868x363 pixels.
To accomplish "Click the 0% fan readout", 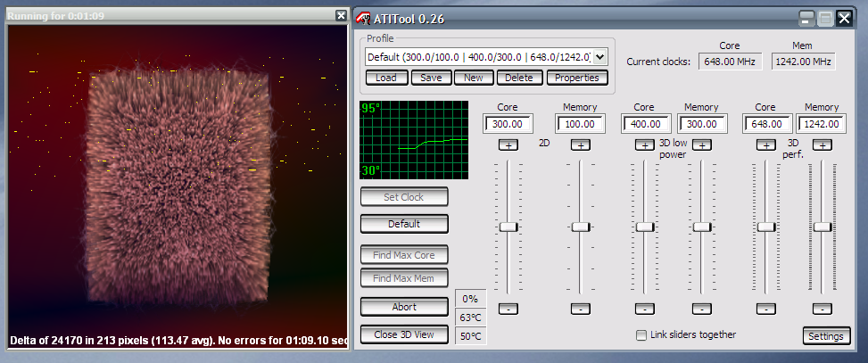I will 470,299.
